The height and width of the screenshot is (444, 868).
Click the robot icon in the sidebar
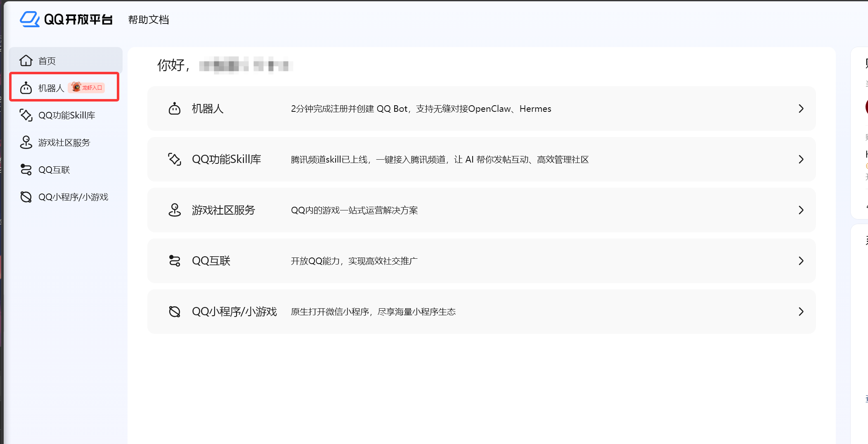point(26,88)
